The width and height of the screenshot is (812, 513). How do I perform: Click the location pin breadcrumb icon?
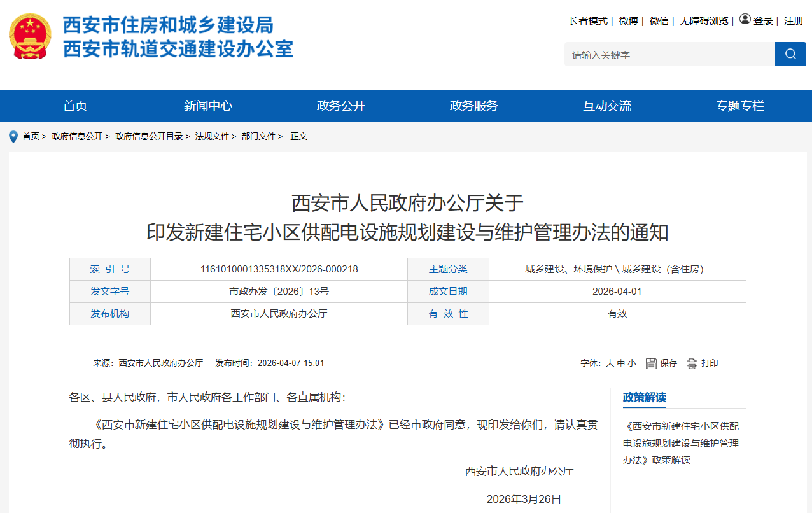(x=13, y=137)
